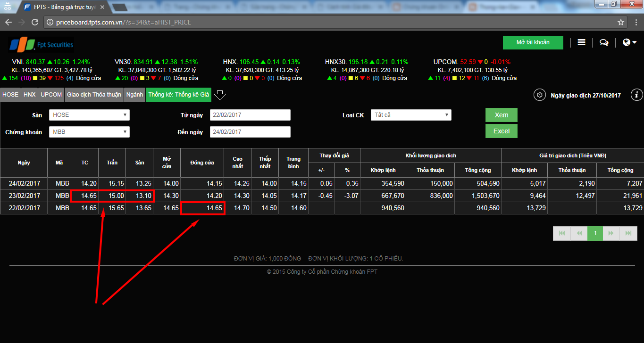Open the globe language selector
The image size is (644, 343).
coord(629,42)
